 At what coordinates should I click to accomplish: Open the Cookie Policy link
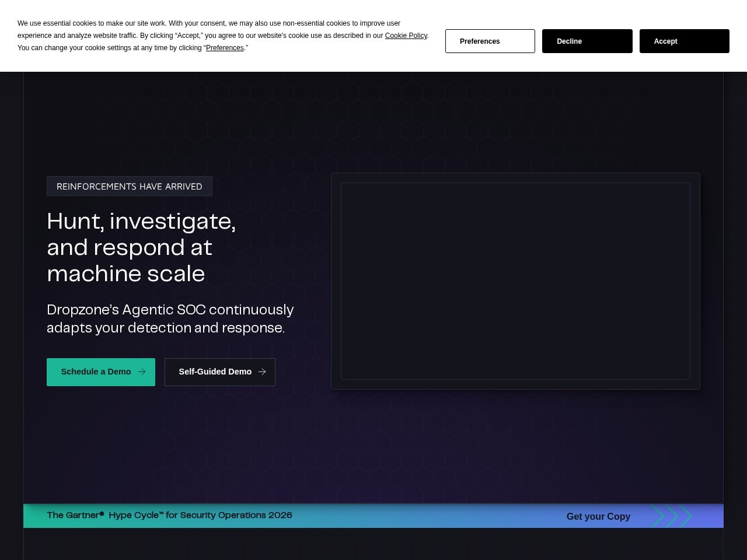406,36
